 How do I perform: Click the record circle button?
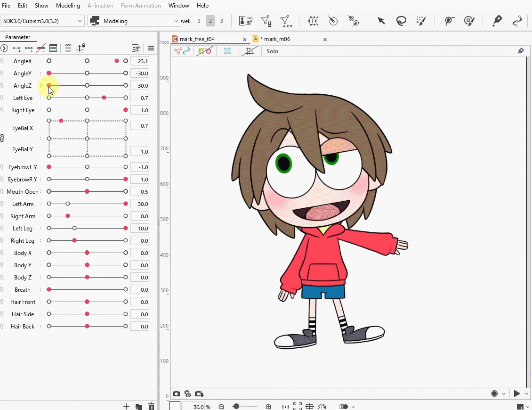(494, 394)
